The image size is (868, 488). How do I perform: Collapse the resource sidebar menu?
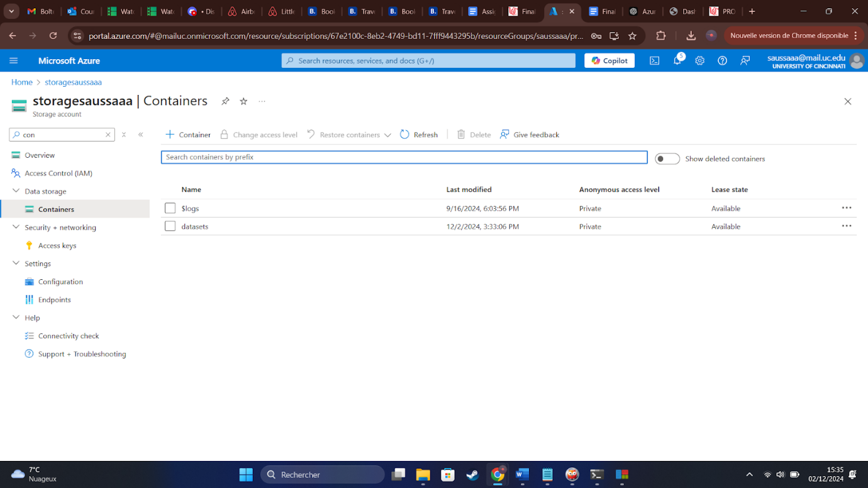[x=140, y=135]
